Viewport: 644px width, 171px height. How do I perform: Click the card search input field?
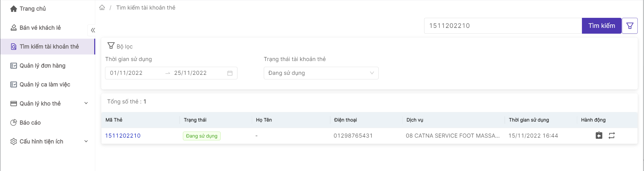click(x=503, y=26)
